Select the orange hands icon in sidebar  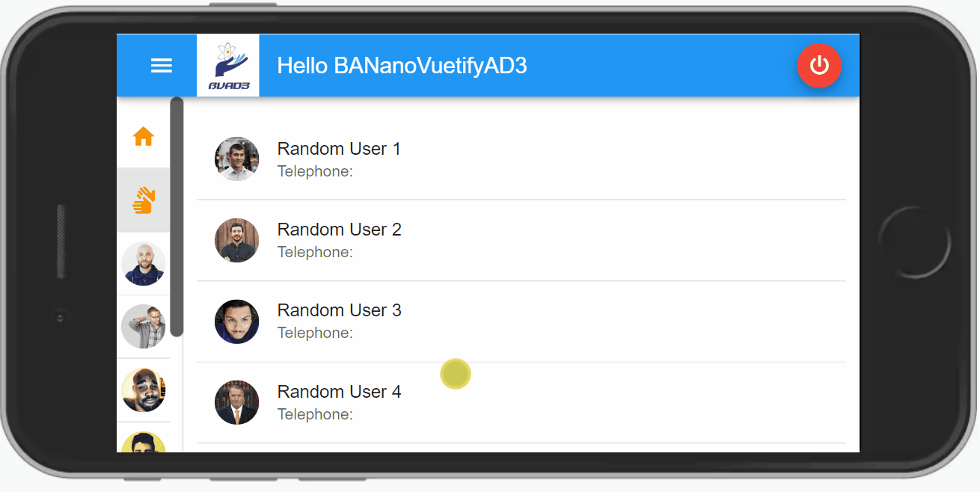click(143, 200)
